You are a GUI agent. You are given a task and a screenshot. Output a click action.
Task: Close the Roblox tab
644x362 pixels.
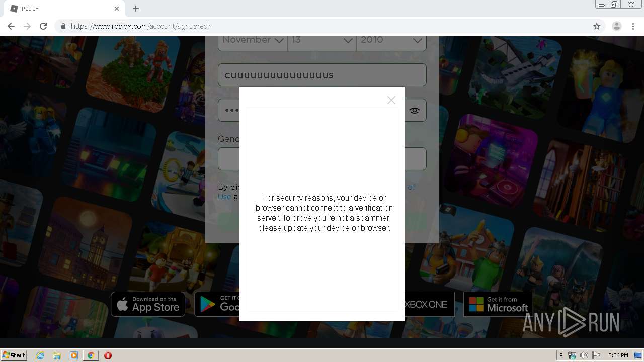click(x=117, y=9)
